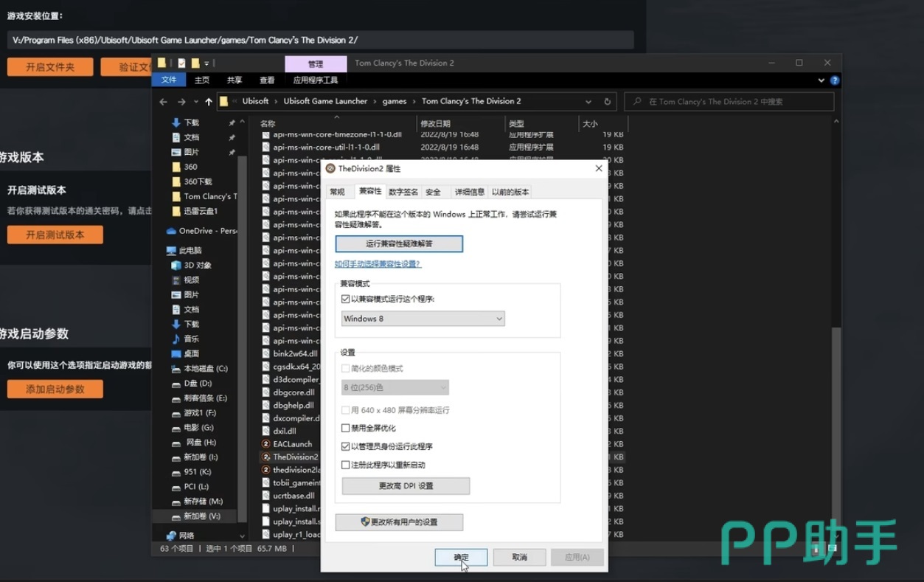Select the 新存储 (M:) drive
The width and height of the screenshot is (924, 582).
pyautogui.click(x=197, y=502)
